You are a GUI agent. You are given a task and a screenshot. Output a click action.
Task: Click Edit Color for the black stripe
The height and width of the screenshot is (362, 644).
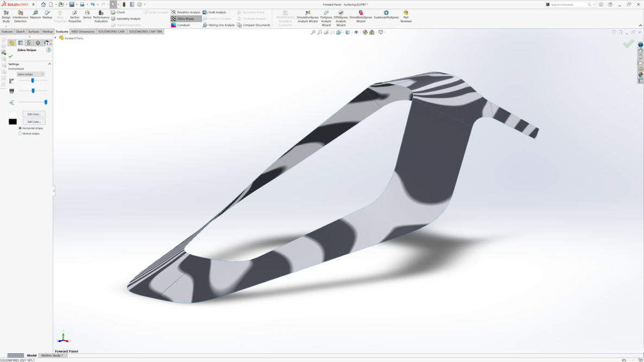34,122
